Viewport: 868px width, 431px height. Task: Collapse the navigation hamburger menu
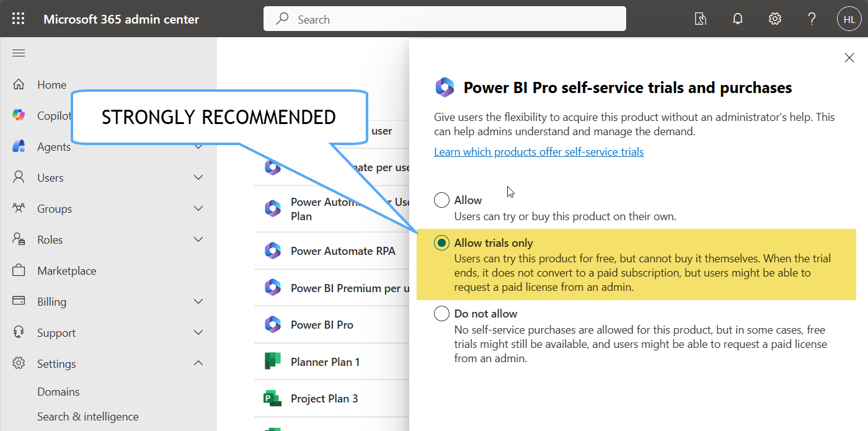(x=19, y=53)
